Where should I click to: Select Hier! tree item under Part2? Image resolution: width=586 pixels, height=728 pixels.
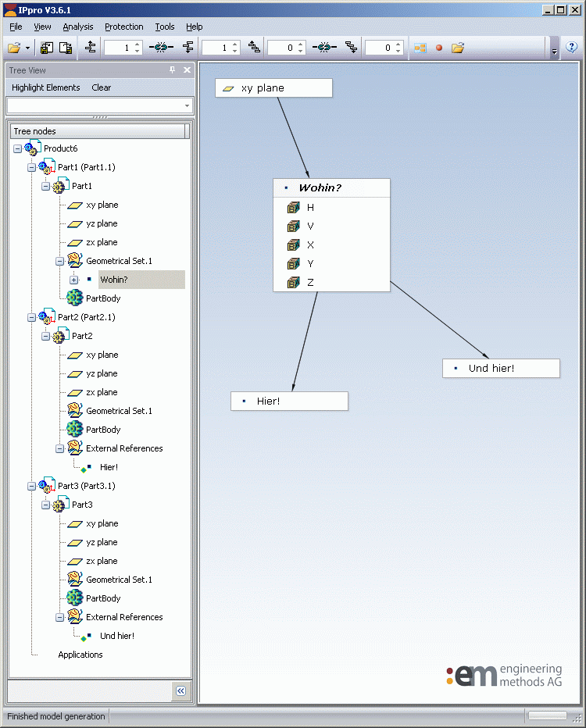click(x=109, y=467)
